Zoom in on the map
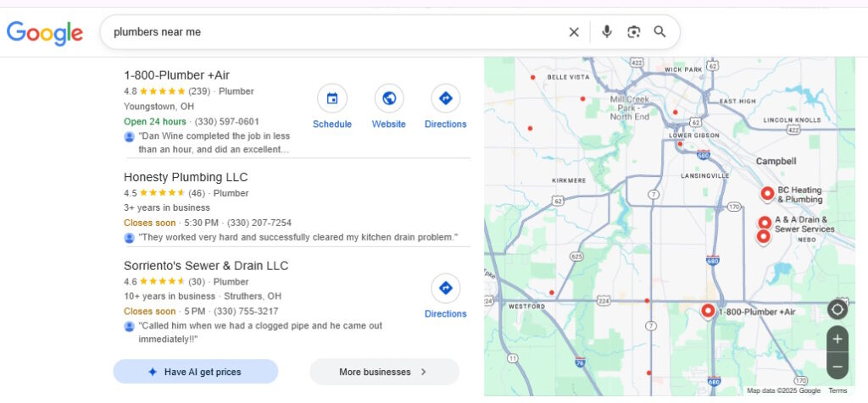The width and height of the screenshot is (868, 403). 837,339
